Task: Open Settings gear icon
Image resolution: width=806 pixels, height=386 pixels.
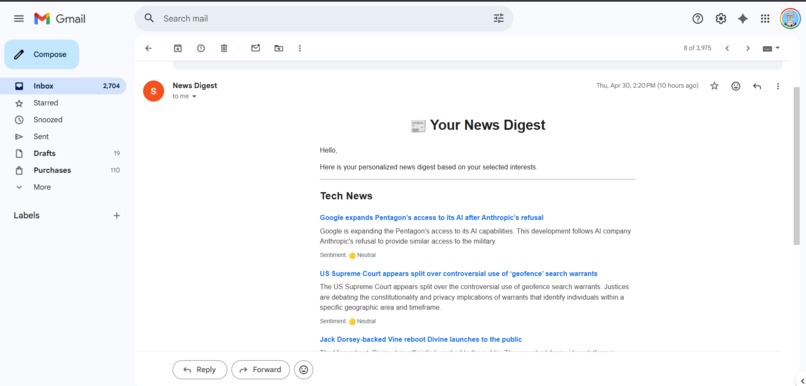Action: (x=721, y=19)
